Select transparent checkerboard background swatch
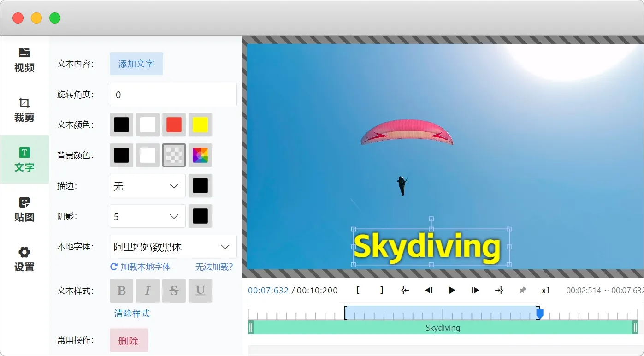 click(174, 155)
